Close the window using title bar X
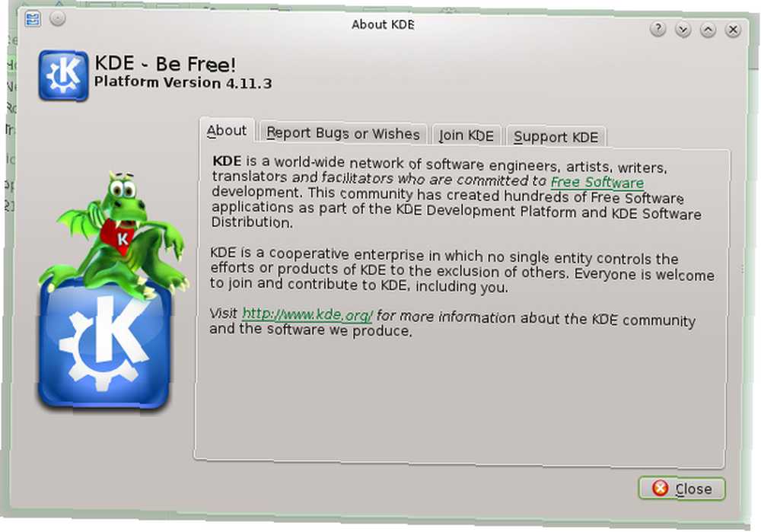 point(733,30)
